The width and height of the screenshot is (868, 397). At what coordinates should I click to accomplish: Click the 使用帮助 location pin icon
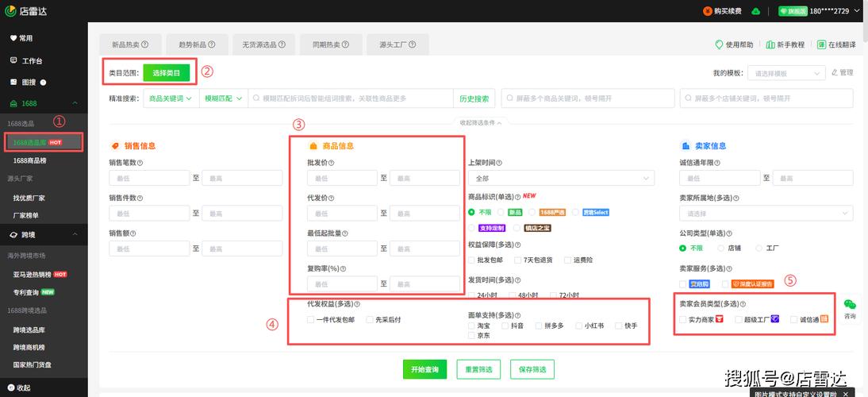(x=719, y=44)
